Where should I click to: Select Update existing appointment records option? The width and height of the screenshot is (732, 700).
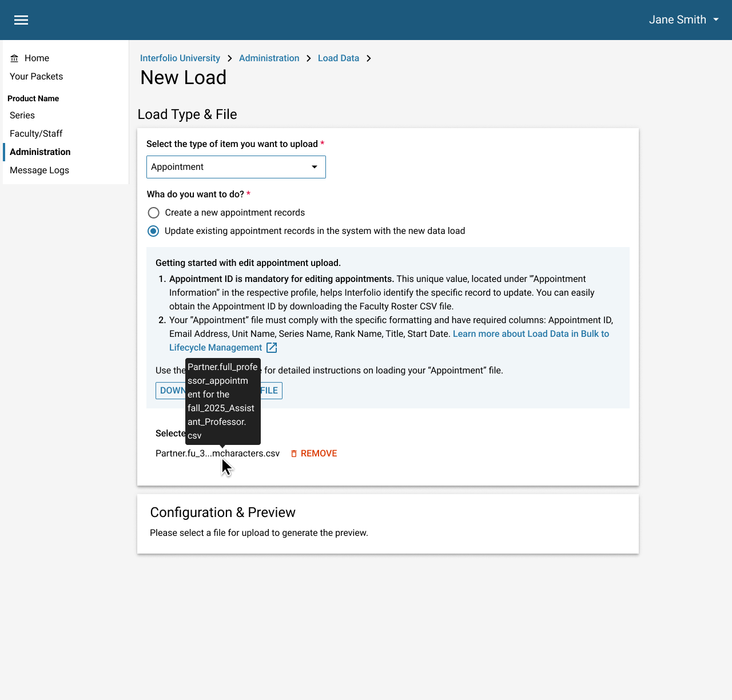(x=153, y=231)
